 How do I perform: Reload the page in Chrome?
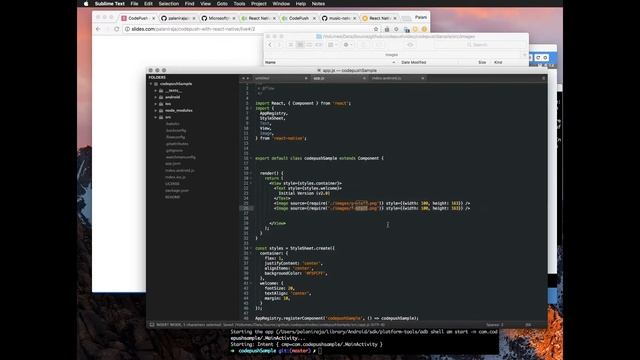coord(117,29)
